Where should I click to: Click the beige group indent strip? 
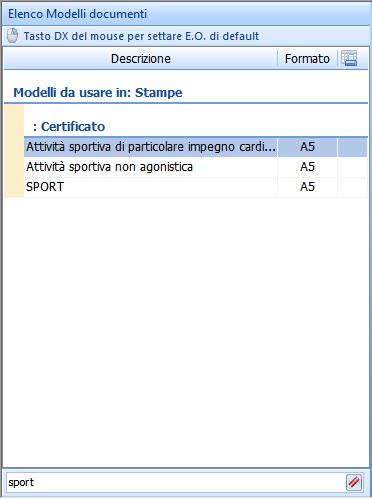(x=14, y=151)
